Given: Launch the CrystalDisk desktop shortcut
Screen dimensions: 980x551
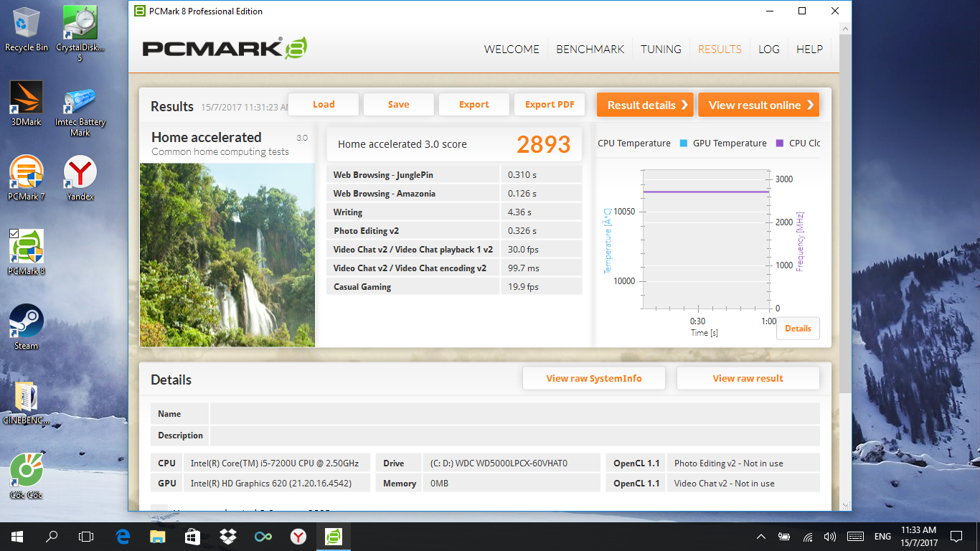Looking at the screenshot, I should (x=80, y=33).
